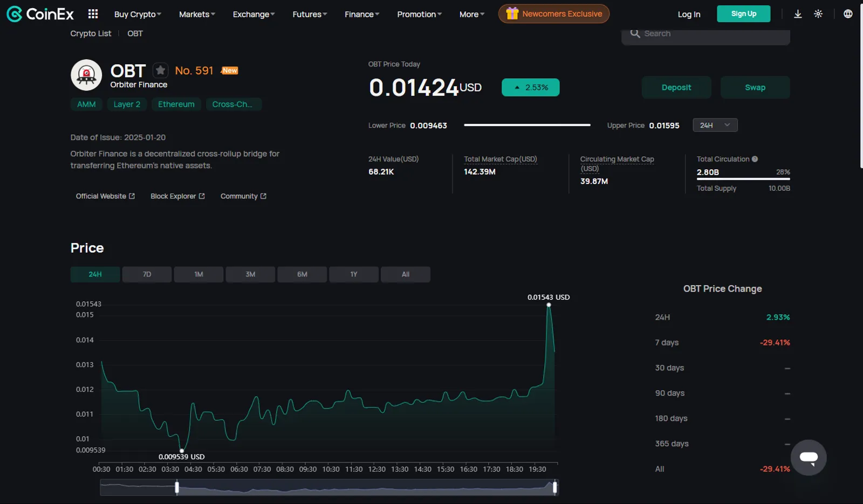
Task: Expand the Finance menu
Action: [362, 15]
